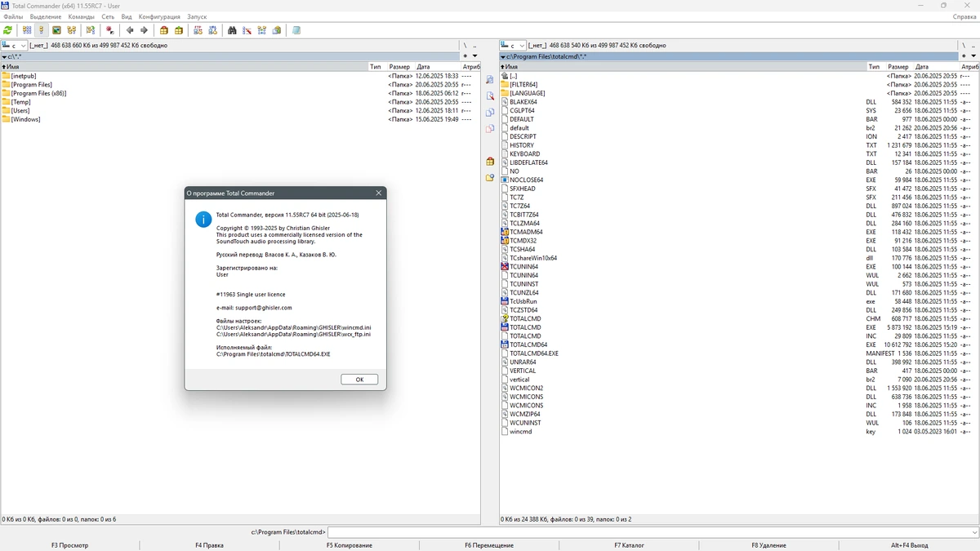Open the synchronize directories toolbar icon
Screen dimensions: 980x551
point(262,30)
